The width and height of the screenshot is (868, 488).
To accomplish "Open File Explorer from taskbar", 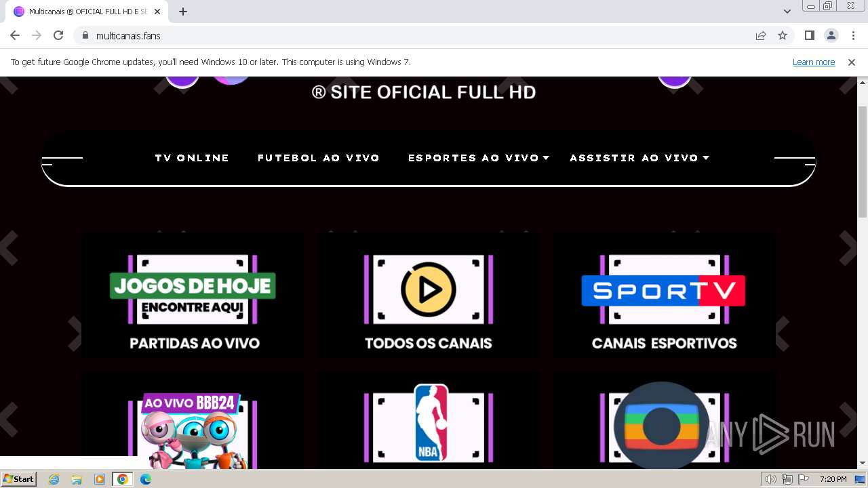I will coord(77,479).
